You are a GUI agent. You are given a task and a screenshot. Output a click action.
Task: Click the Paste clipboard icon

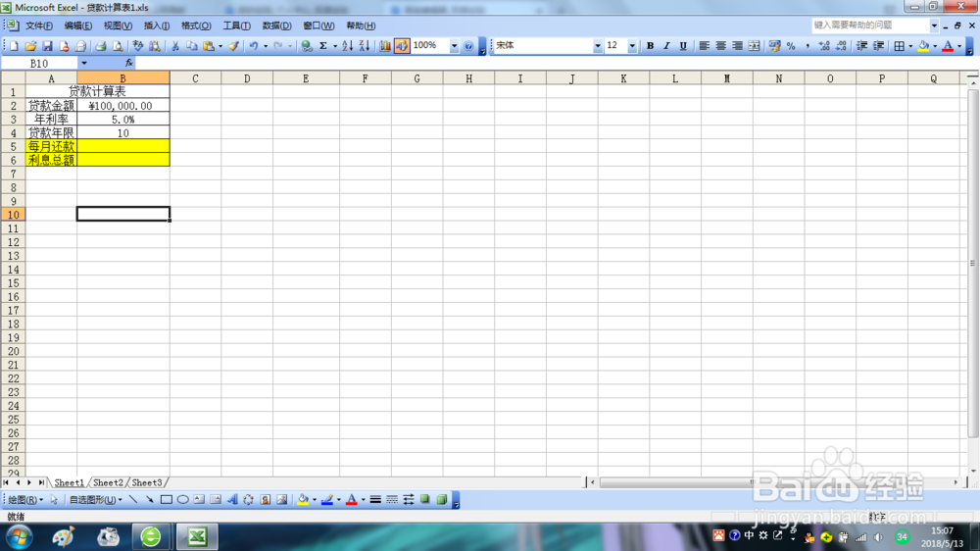(209, 46)
